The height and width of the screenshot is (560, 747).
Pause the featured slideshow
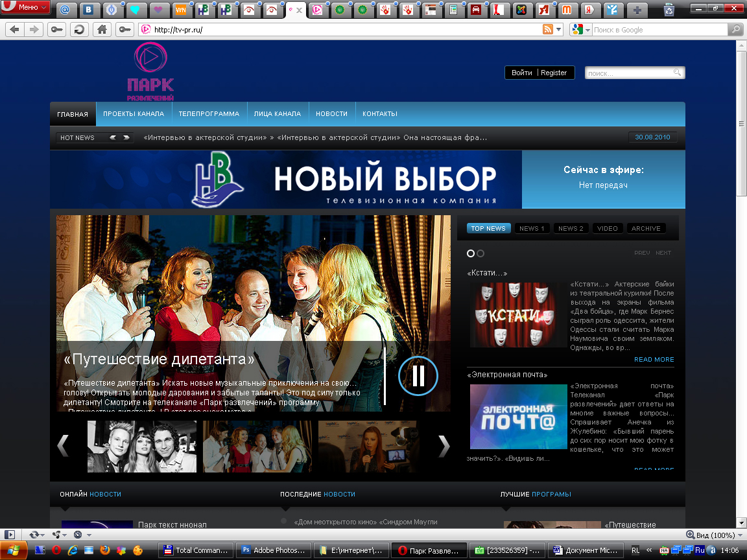pyautogui.click(x=418, y=375)
